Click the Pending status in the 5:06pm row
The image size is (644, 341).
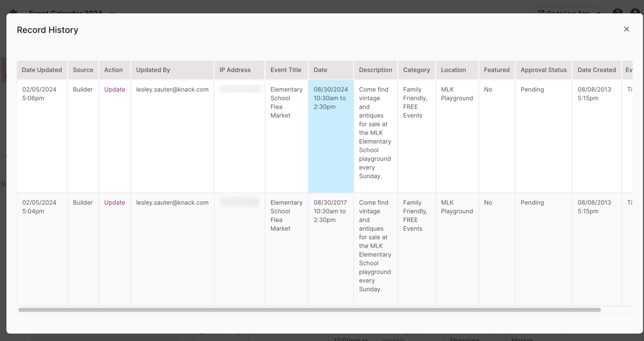pos(532,89)
